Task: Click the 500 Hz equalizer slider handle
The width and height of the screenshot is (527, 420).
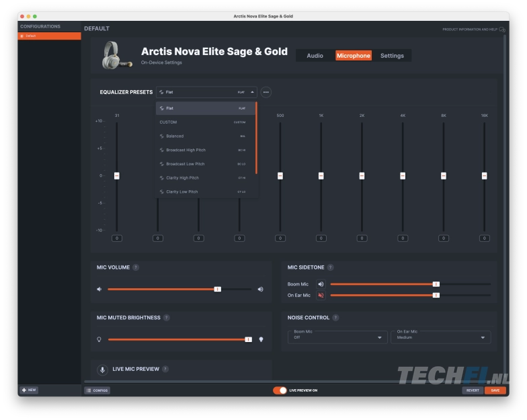Action: tap(280, 176)
